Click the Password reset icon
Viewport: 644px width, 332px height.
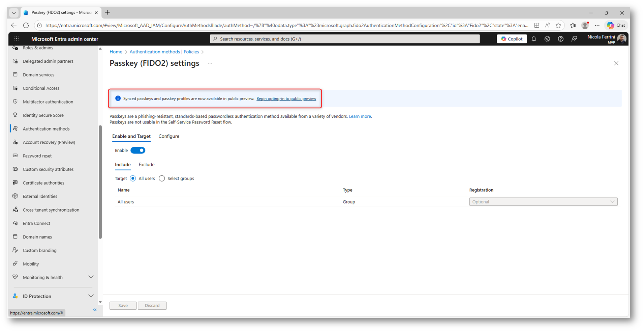point(15,156)
